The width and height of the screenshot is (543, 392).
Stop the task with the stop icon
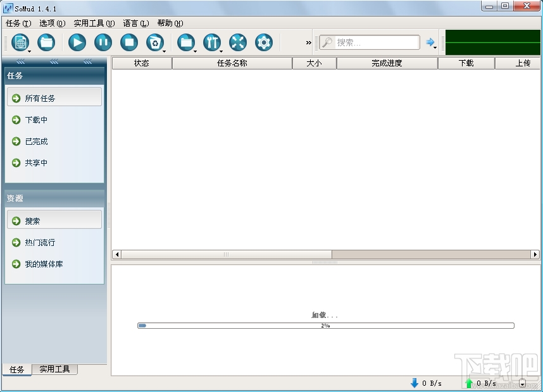[x=129, y=42]
